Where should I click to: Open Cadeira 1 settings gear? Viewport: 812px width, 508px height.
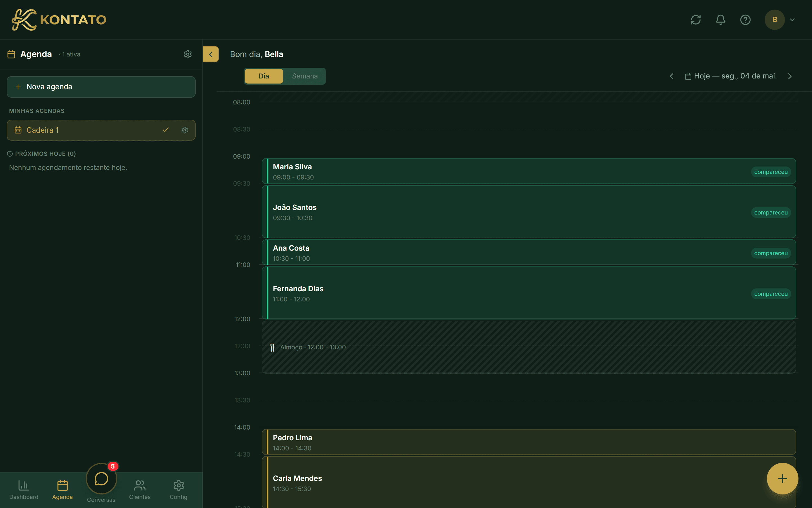coord(185,130)
